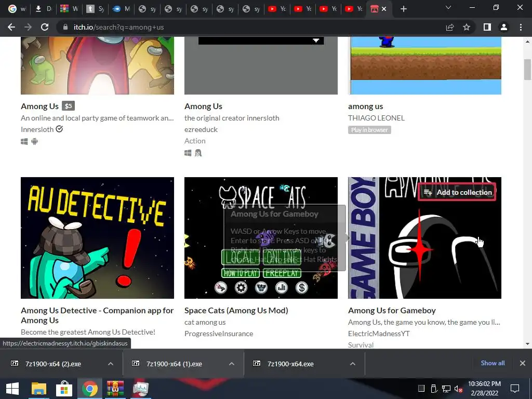Viewport: 532px width, 399px height.
Task: Open the Among Us game by ezreeduck
Action: 203,106
